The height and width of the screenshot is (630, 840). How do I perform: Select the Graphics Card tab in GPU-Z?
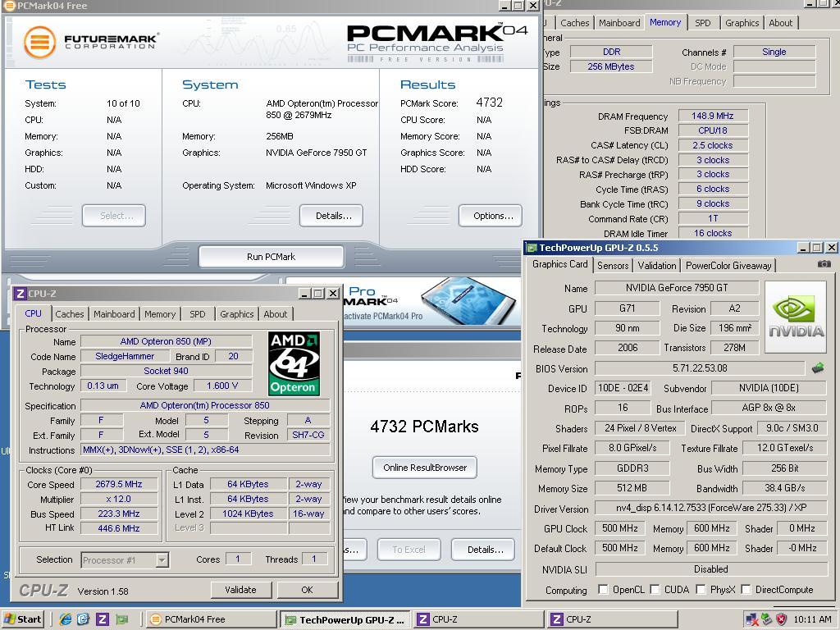559,264
